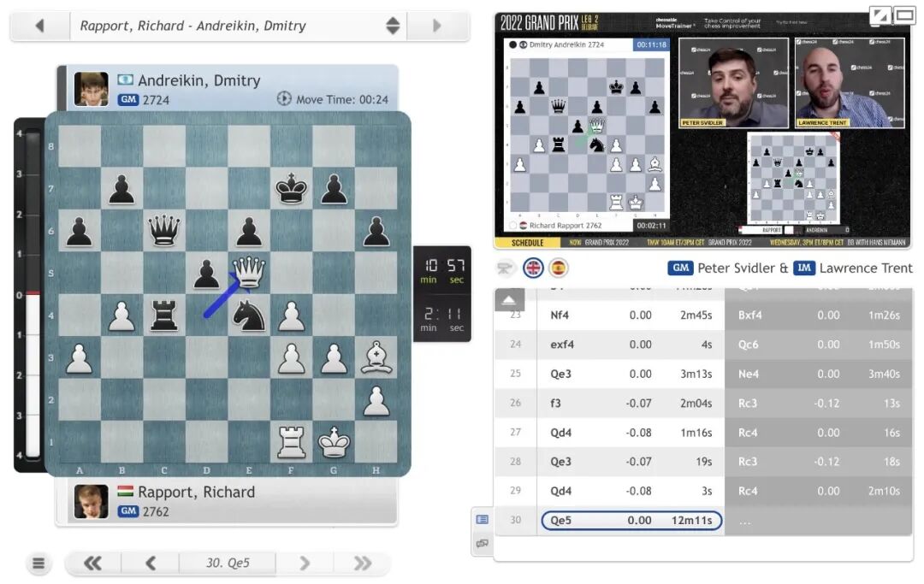Click Rapport's GM title badge
This screenshot has height=584, width=924.
click(x=127, y=511)
